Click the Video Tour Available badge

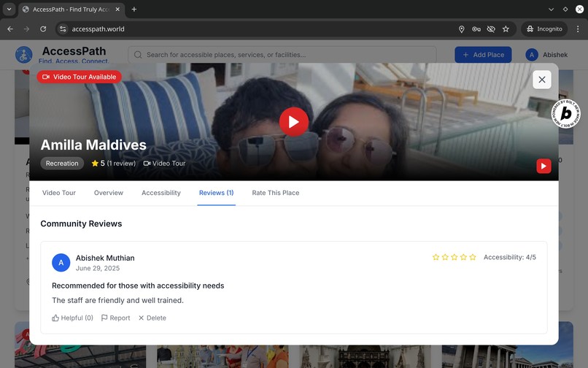click(x=79, y=77)
